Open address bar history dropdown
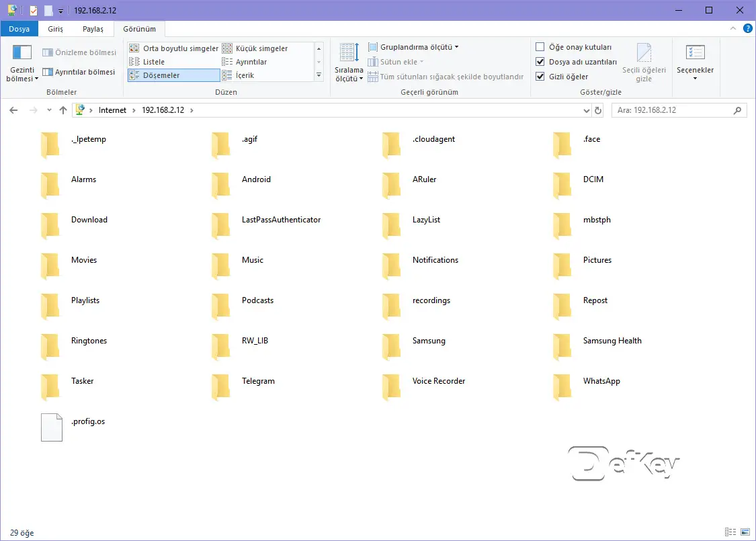The image size is (756, 541). point(586,110)
